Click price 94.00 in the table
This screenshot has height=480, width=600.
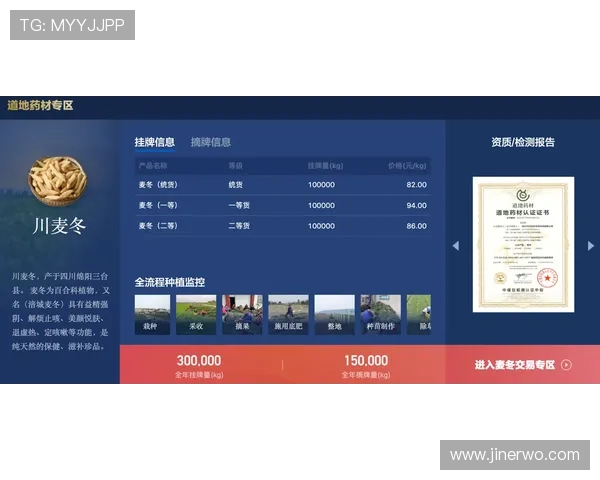click(416, 206)
